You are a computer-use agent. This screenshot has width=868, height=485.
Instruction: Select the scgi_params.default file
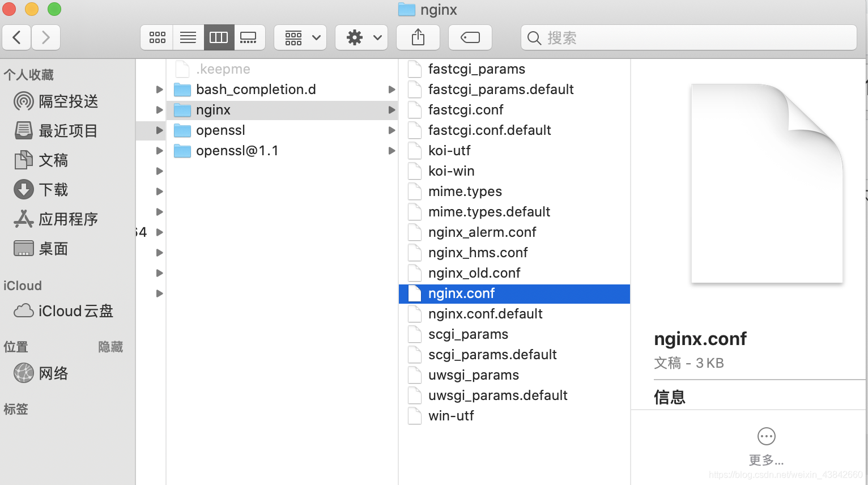pyautogui.click(x=514, y=355)
